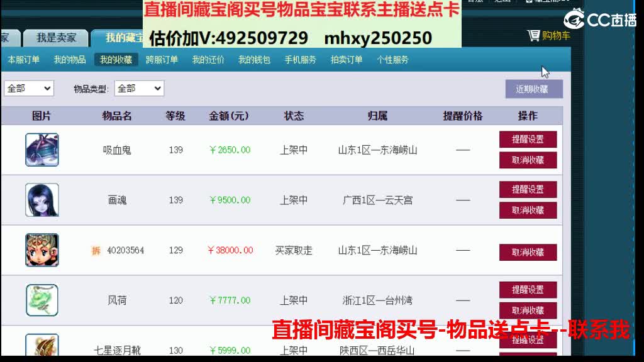Click the 画魂 character portrait icon
Screen dimensions: 644x362
click(42, 199)
